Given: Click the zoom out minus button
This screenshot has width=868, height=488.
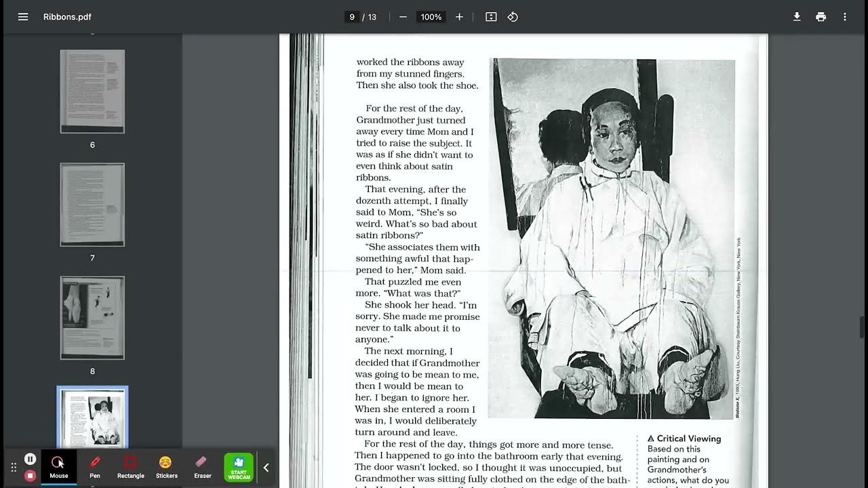Looking at the screenshot, I should 403,17.
